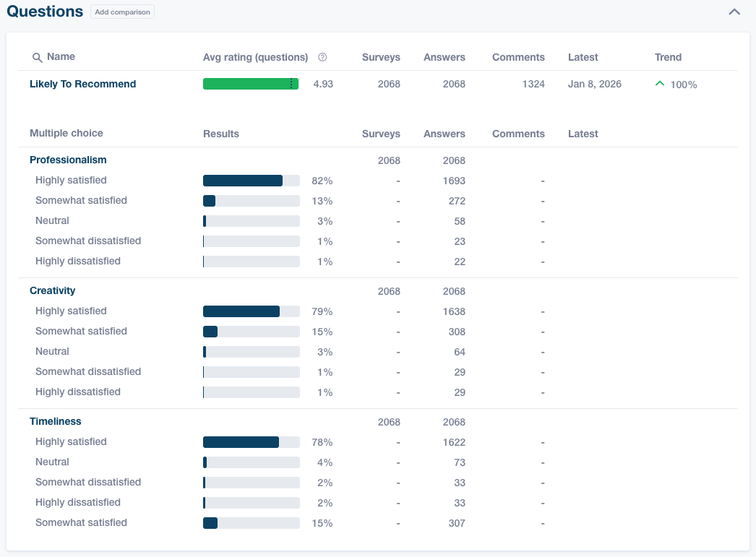Click the Highly satisfied bar under Professionalism
756x557 pixels.
point(243,180)
